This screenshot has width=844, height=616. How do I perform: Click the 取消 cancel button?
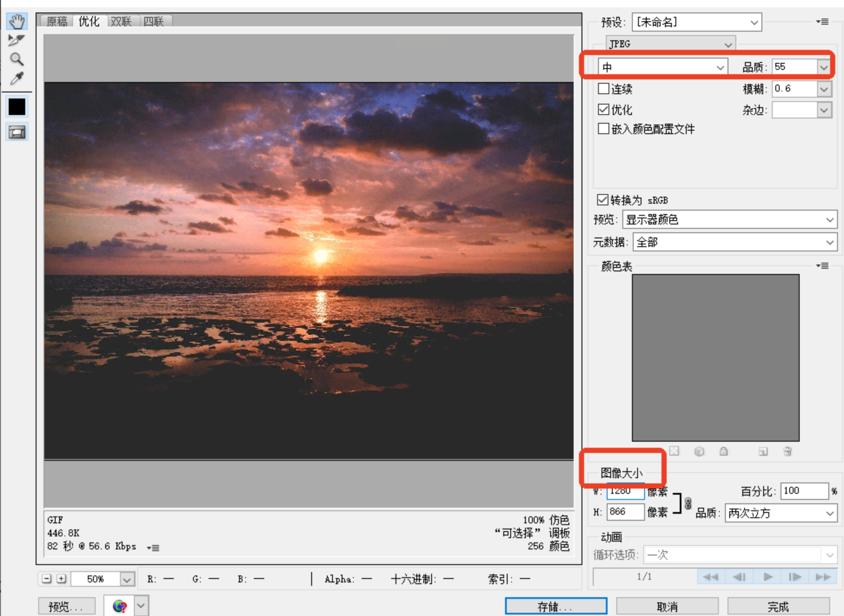click(667, 606)
